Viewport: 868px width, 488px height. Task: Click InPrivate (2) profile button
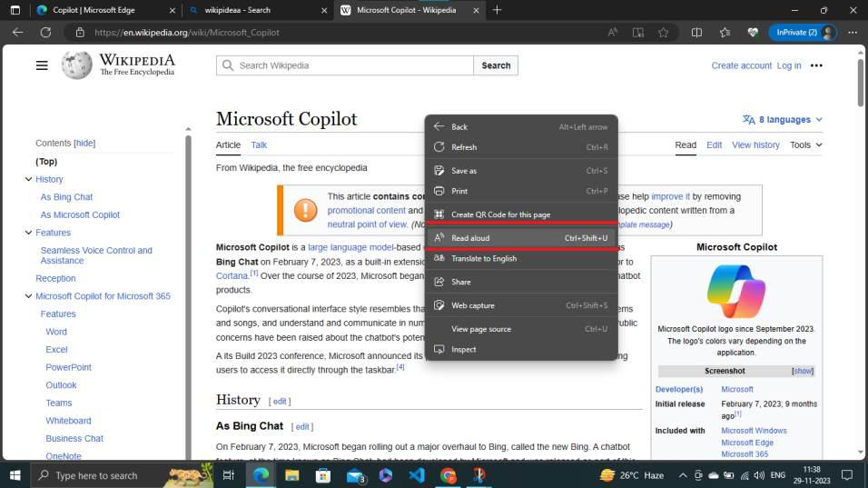point(802,33)
